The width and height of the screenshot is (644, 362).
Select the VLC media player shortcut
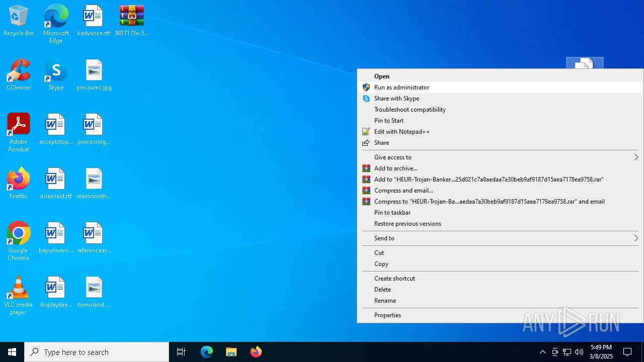19,296
